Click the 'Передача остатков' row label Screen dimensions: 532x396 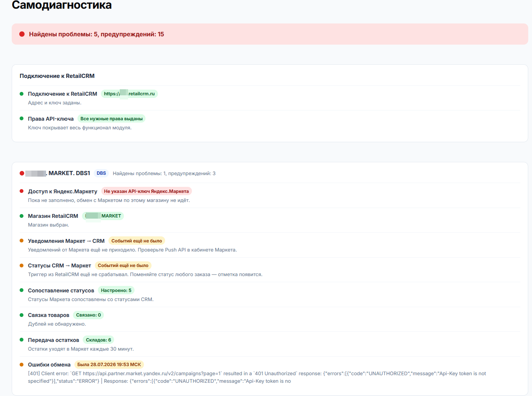pyautogui.click(x=54, y=340)
